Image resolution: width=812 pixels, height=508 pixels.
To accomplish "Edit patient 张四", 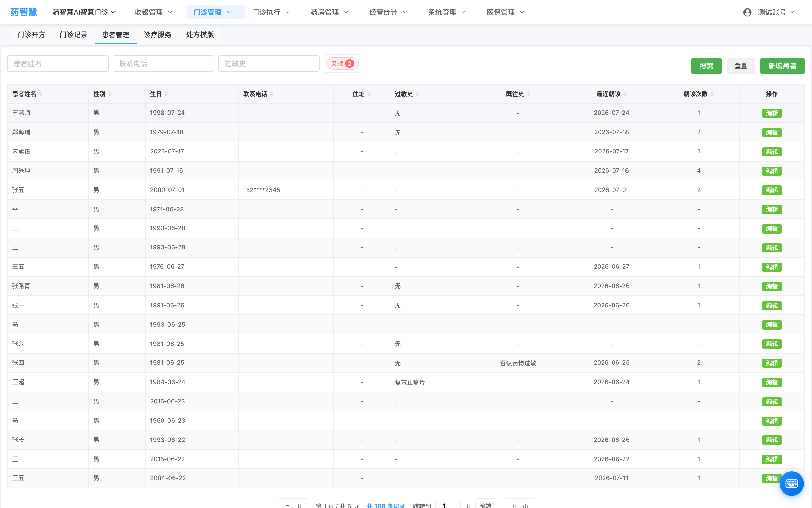I will click(772, 363).
